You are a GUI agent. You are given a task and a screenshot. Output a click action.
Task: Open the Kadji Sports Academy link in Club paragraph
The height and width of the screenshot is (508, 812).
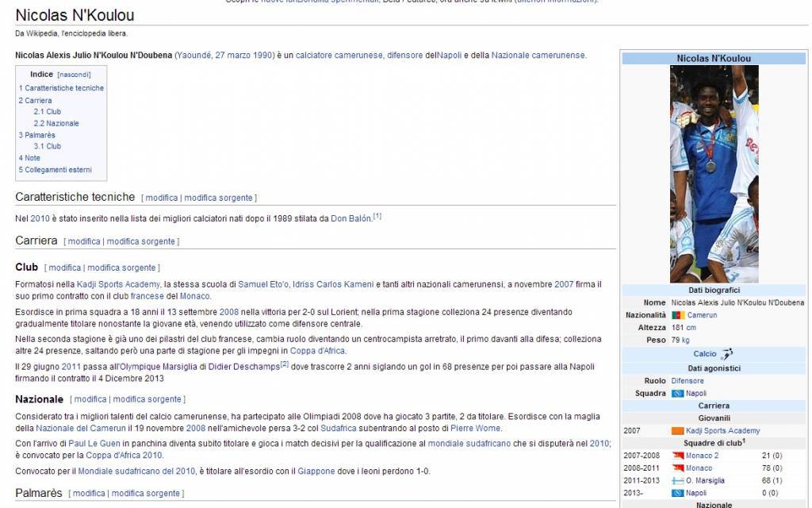point(117,284)
